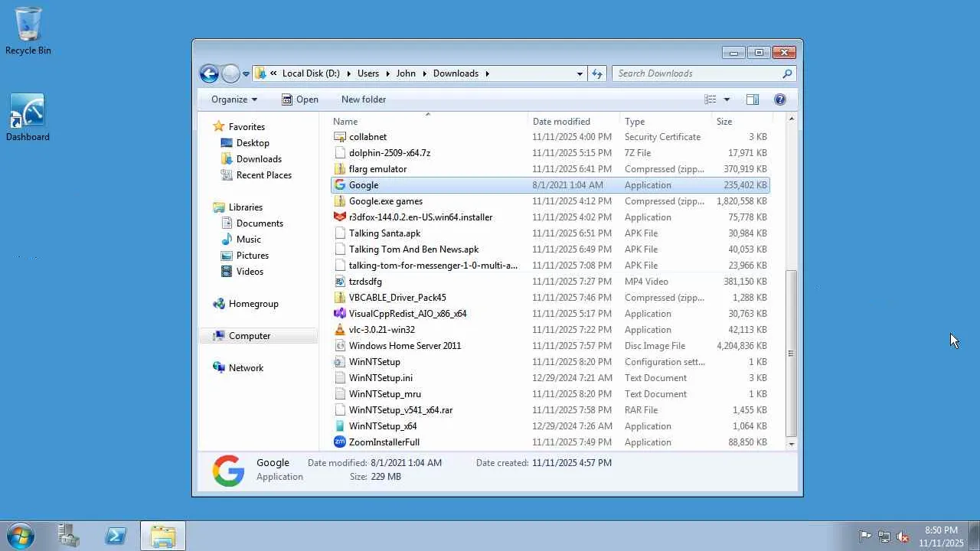Viewport: 980px width, 551px height.
Task: Expand the Users breadcrumb arrow
Action: click(387, 73)
